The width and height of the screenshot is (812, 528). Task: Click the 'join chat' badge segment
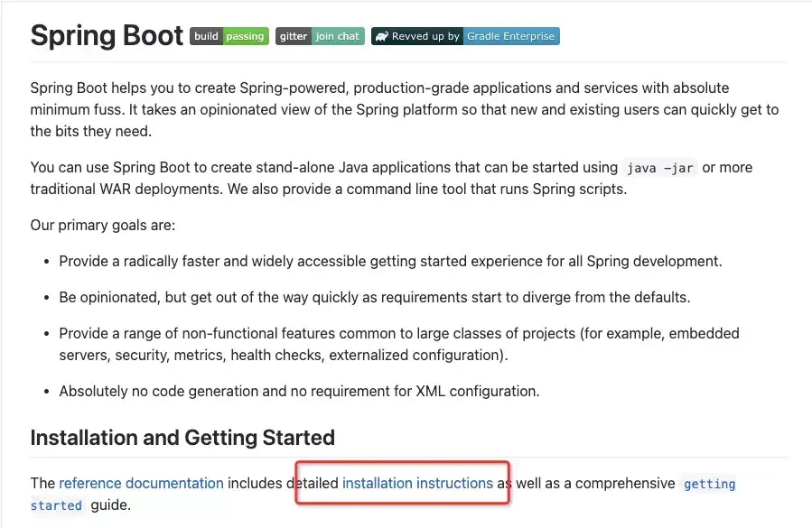tap(338, 36)
